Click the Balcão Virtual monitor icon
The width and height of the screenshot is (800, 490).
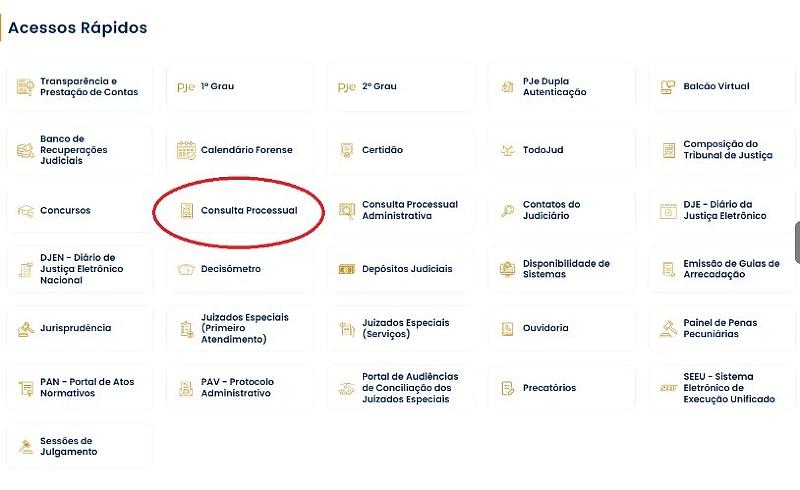[x=669, y=87]
